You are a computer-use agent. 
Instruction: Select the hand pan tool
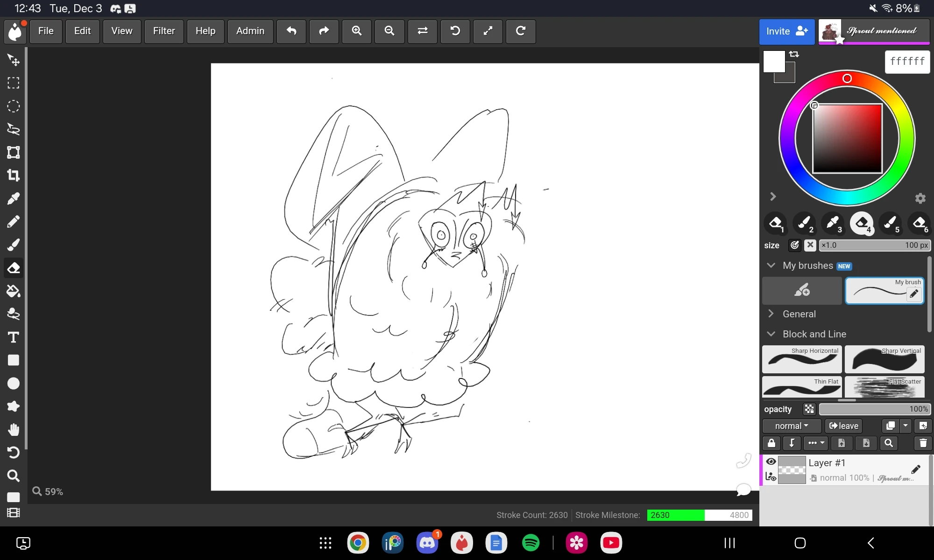[13, 429]
